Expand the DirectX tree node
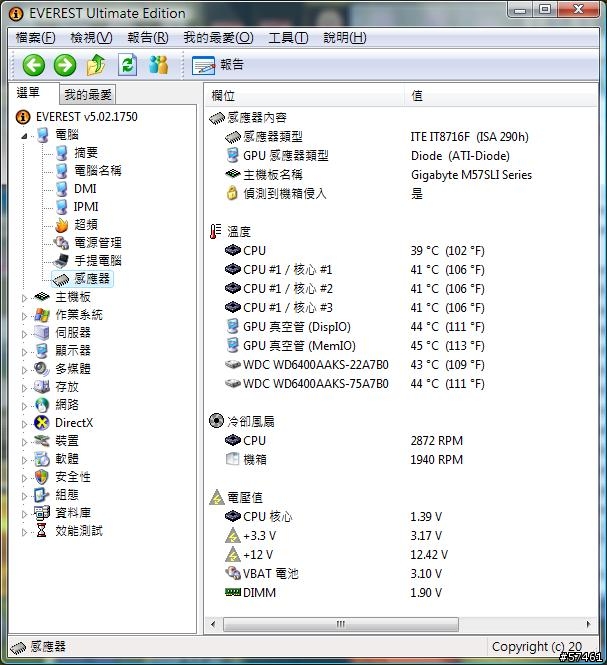This screenshot has width=607, height=665. tap(24, 424)
